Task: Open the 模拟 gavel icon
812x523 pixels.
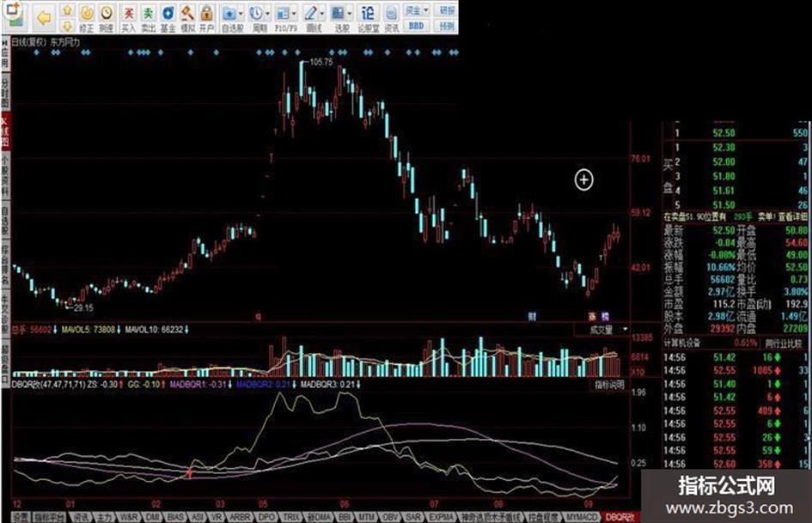Action: click(187, 18)
